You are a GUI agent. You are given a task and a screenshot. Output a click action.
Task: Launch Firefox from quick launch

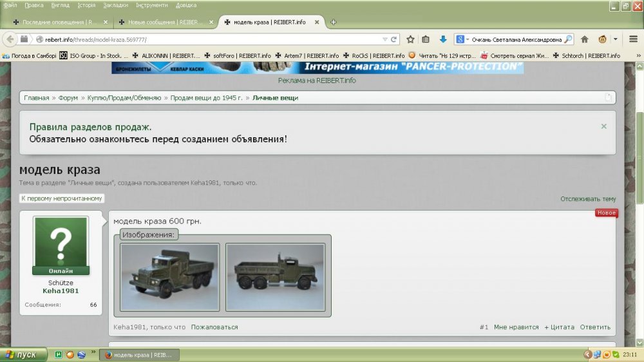[70, 355]
